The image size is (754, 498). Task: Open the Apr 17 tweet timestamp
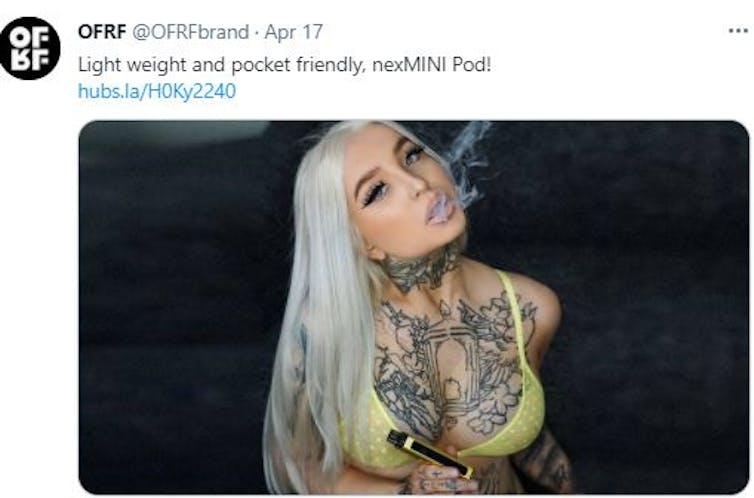pos(293,32)
